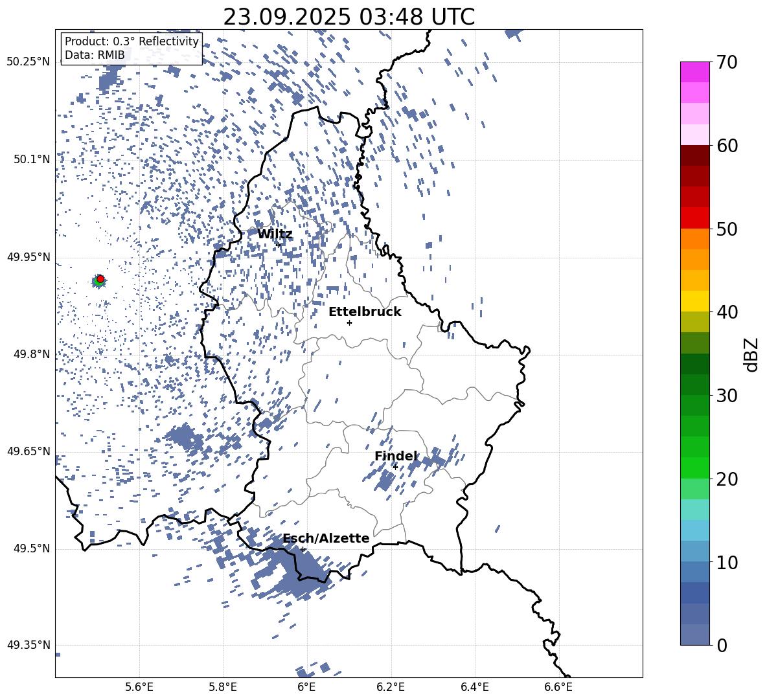Click the Ettelbruck cross marker
Screen dimensions: 767x700
click(349, 322)
